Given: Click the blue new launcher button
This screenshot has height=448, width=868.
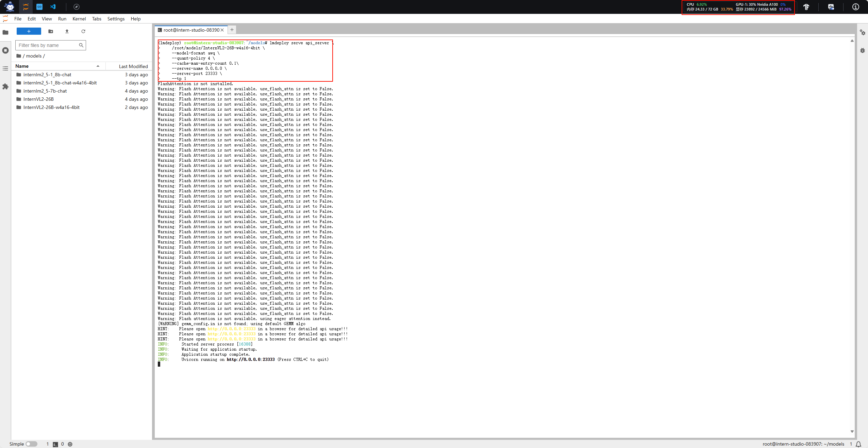Looking at the screenshot, I should coord(29,31).
